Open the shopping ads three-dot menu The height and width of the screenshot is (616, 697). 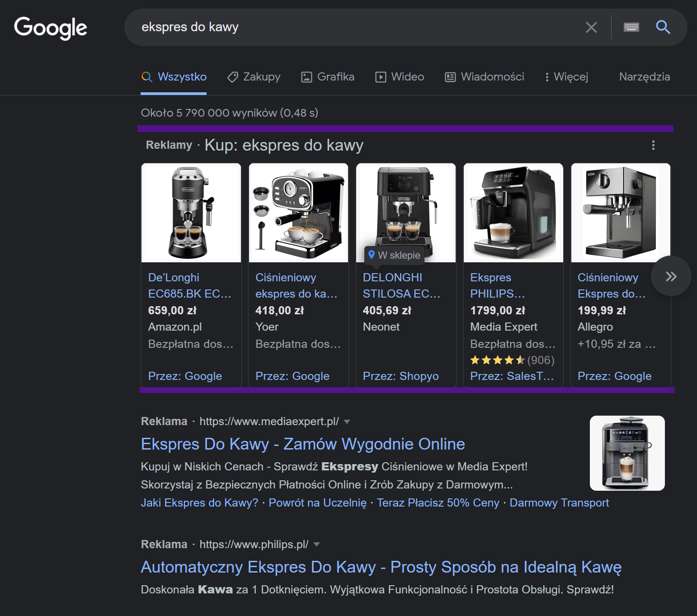(653, 145)
